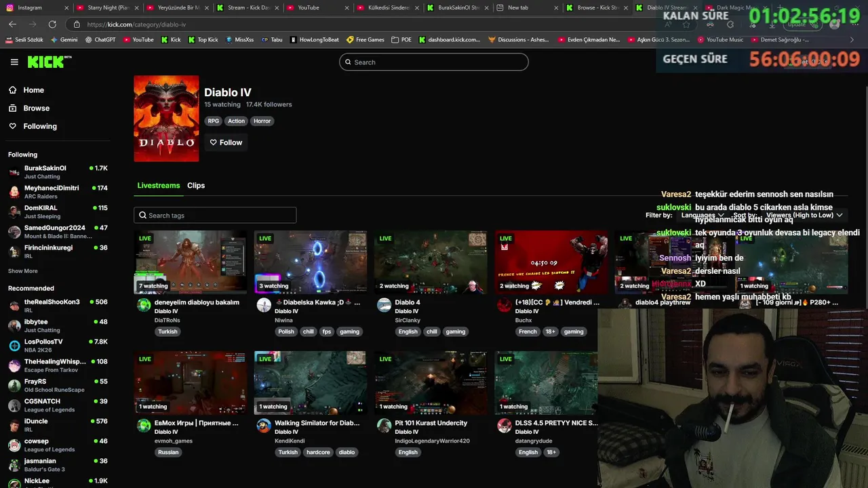Open the Vendredi stream thumbnail by Buchx
868x488 pixels.
(x=551, y=262)
